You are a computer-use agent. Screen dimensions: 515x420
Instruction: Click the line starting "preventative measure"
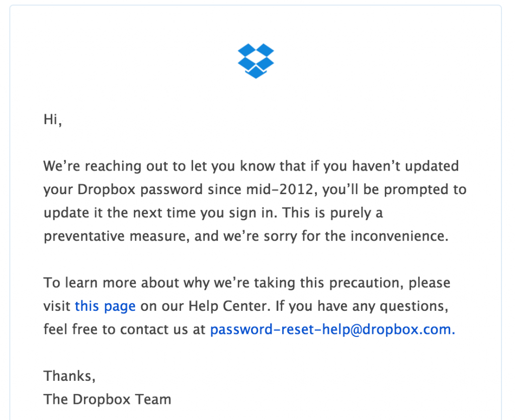pos(246,236)
